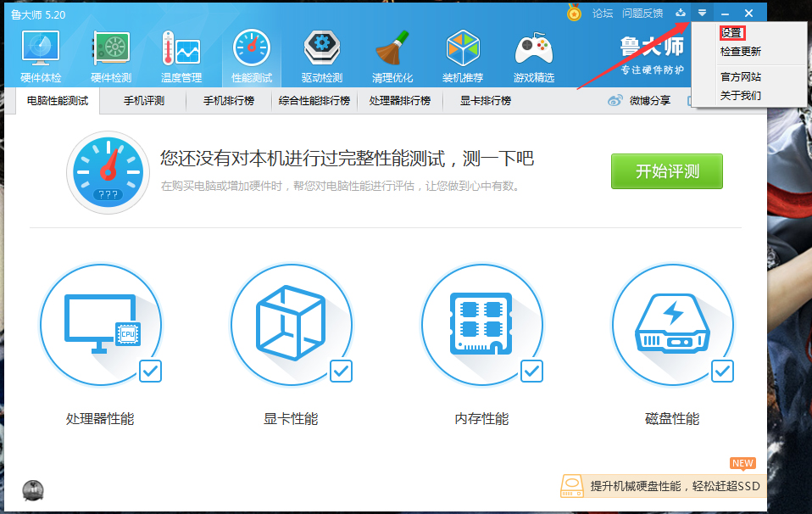Visit the 论坛 forum link
This screenshot has width=812, height=514.
pos(603,13)
